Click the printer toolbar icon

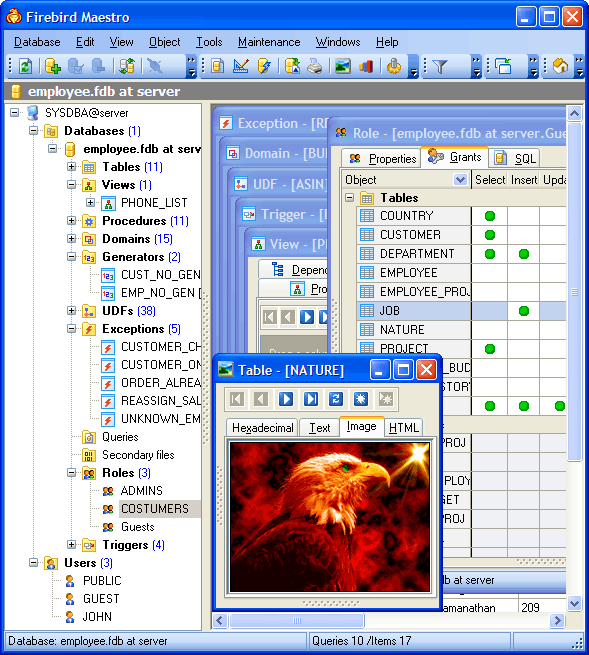(x=315, y=66)
